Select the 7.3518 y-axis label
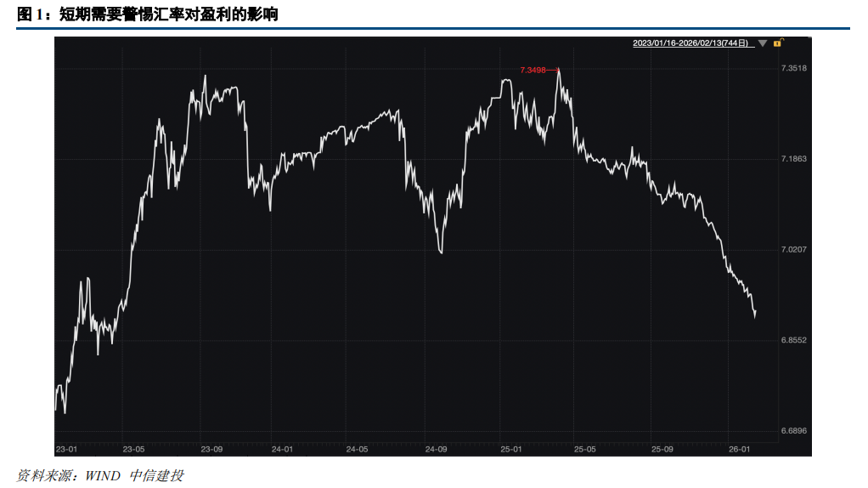 coord(793,68)
